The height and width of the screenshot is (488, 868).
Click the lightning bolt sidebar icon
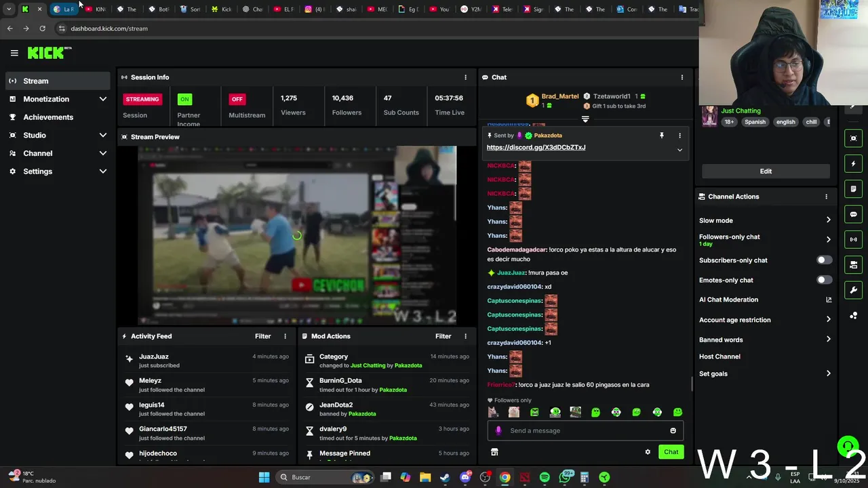(x=853, y=164)
